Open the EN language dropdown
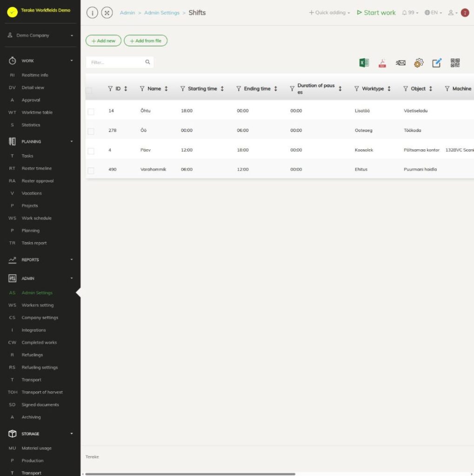Image resolution: width=474 pixels, height=476 pixels. (x=433, y=13)
